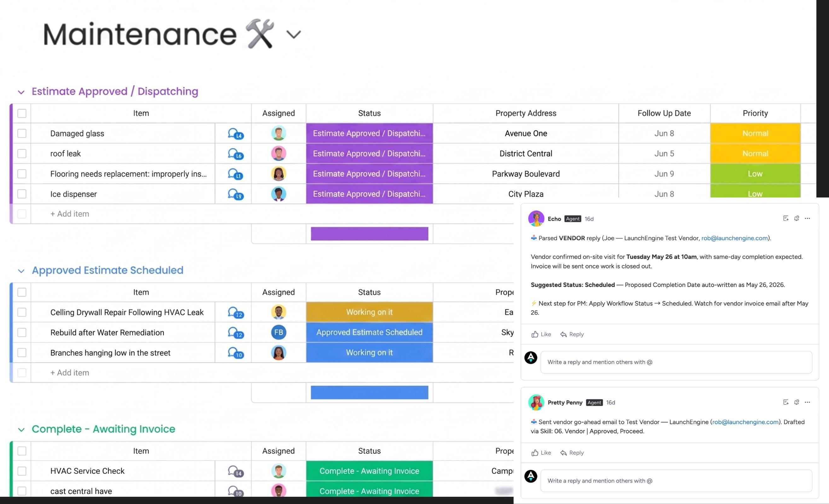Like Echo's update with the thumbs-up
The width and height of the screenshot is (829, 504).
tap(541, 335)
